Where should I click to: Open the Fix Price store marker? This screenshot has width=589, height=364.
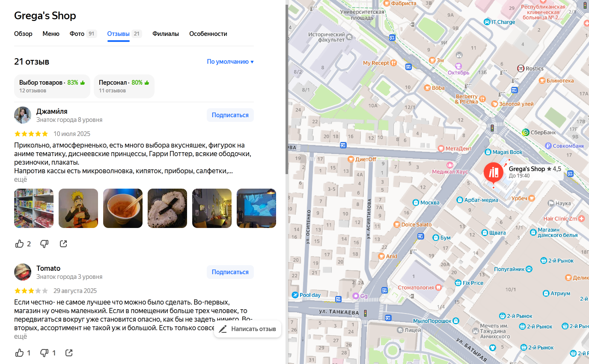tap(458, 283)
